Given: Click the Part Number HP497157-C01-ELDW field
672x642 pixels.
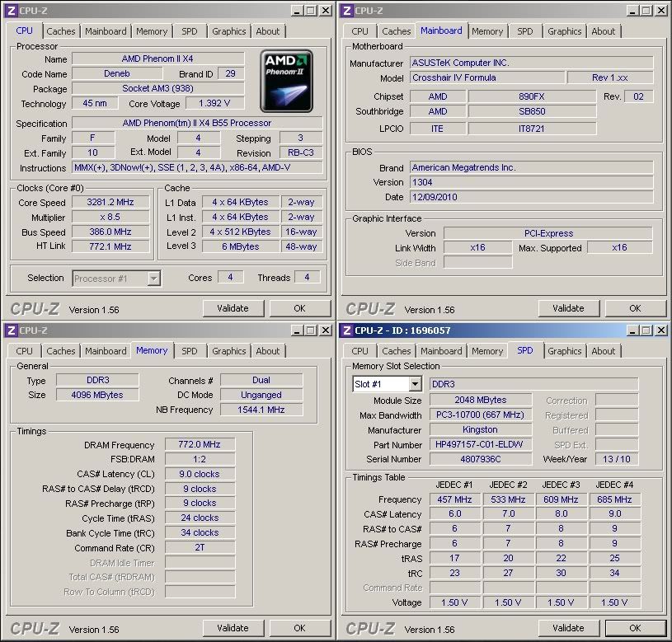Looking at the screenshot, I should point(480,445).
